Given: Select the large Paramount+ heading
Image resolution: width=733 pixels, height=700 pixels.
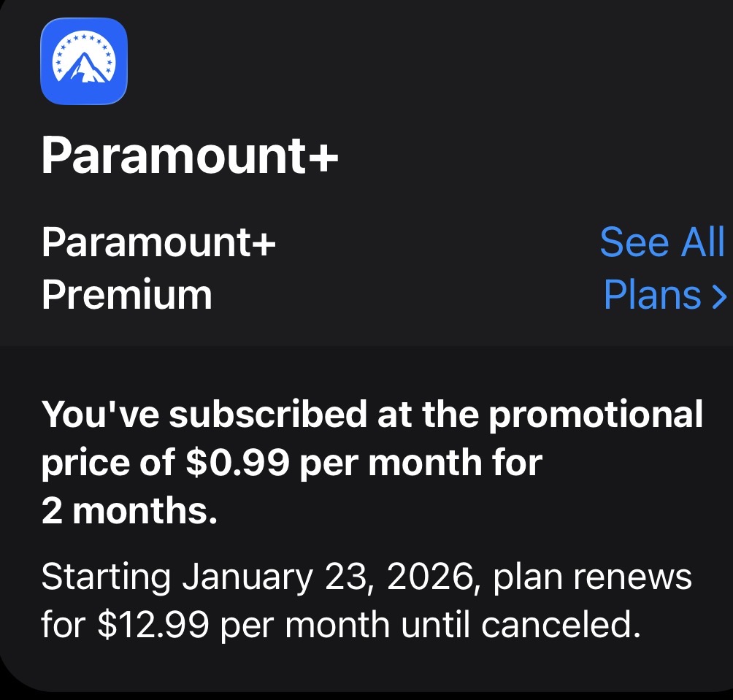Looking at the screenshot, I should (x=190, y=155).
